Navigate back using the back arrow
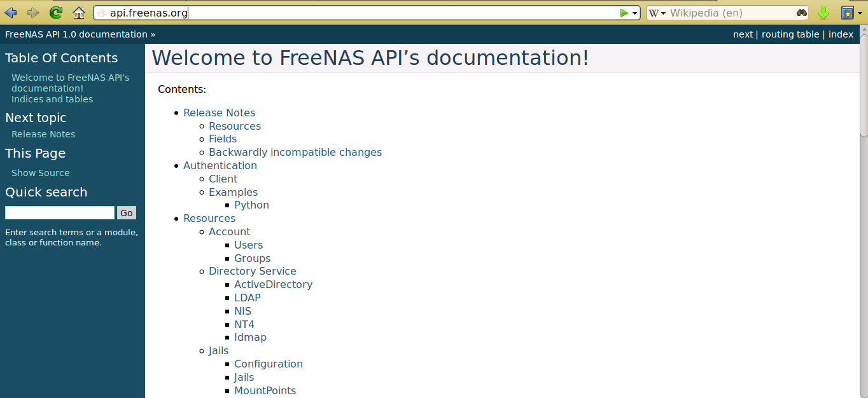The width and height of the screenshot is (868, 398). 10,12
